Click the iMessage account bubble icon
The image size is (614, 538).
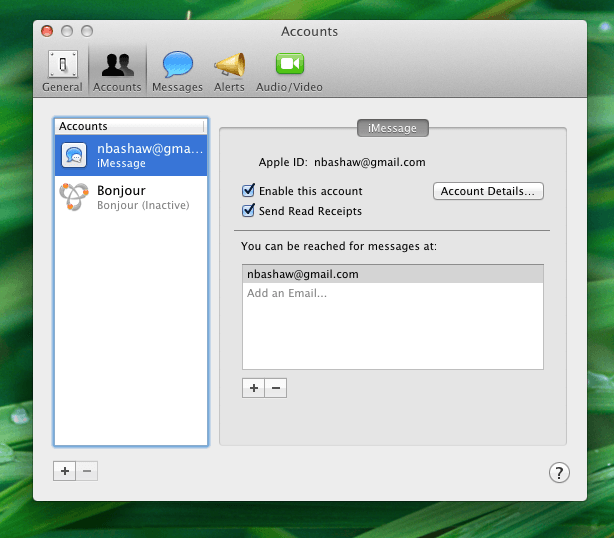(x=75, y=155)
